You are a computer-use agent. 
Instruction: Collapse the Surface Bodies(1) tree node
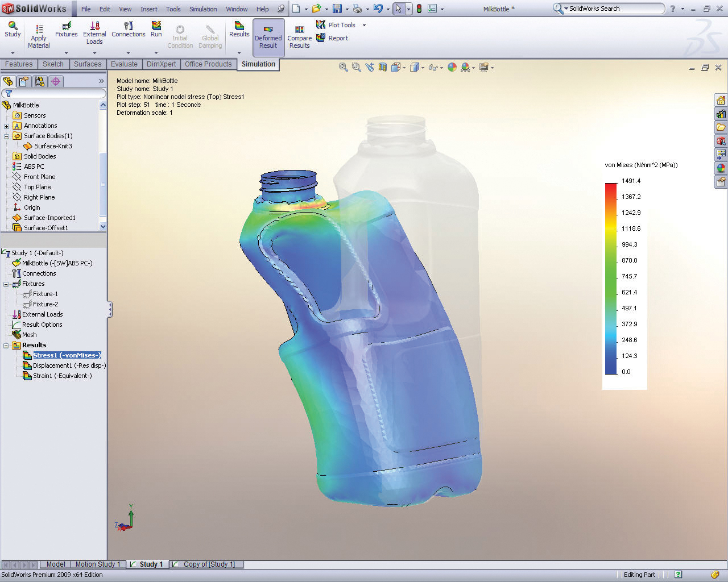click(x=6, y=136)
